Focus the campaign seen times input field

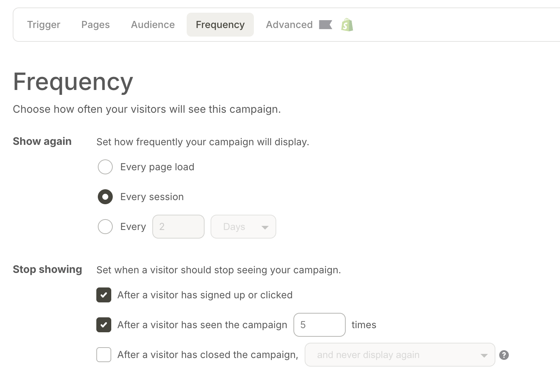pos(320,325)
